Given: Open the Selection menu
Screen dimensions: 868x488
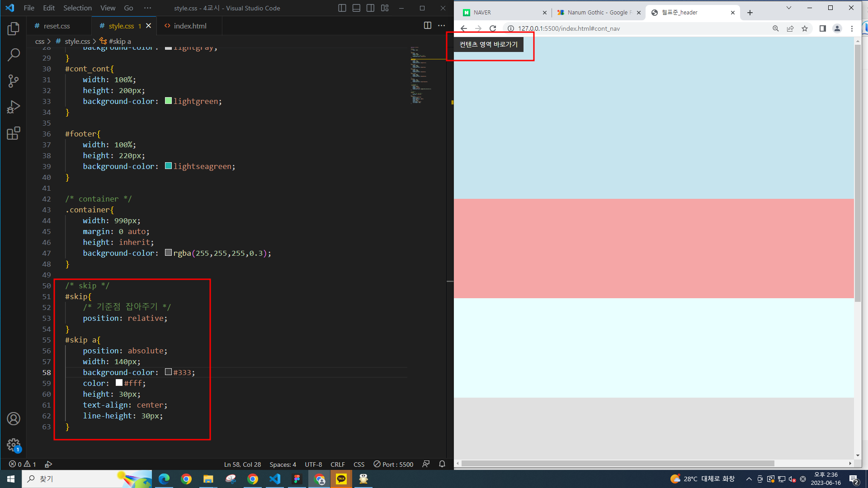Looking at the screenshot, I should [x=77, y=8].
